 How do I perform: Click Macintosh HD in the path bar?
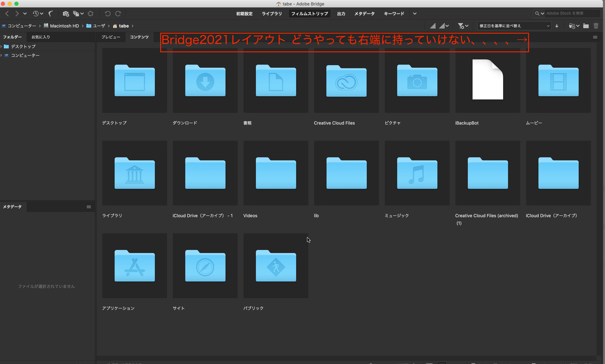[64, 26]
